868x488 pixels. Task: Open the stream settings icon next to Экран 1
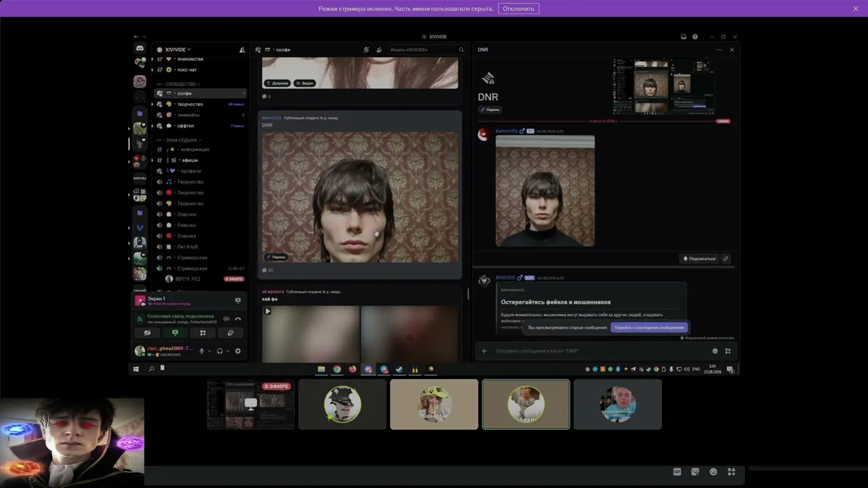237,300
